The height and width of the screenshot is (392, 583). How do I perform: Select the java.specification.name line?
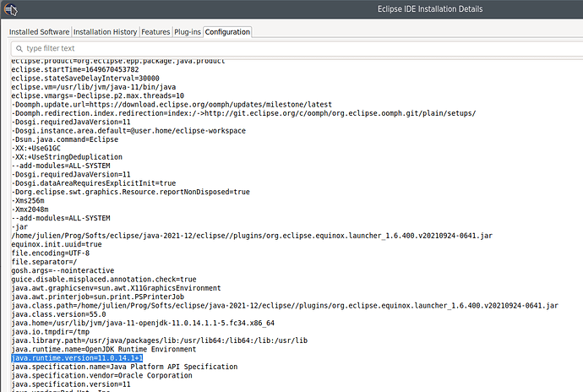point(124,367)
